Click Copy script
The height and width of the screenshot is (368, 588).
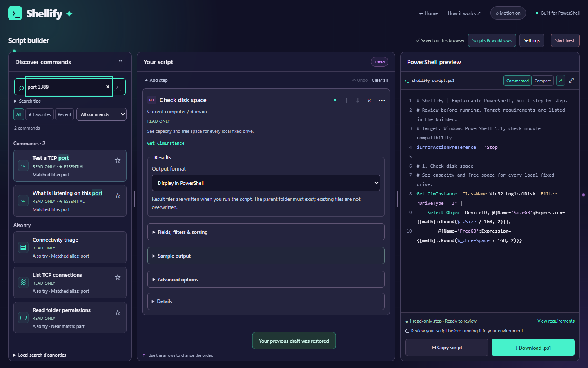tap(447, 348)
